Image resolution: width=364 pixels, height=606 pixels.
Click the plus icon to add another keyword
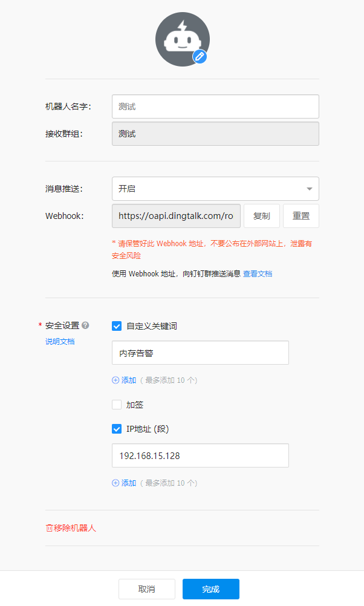tap(115, 380)
